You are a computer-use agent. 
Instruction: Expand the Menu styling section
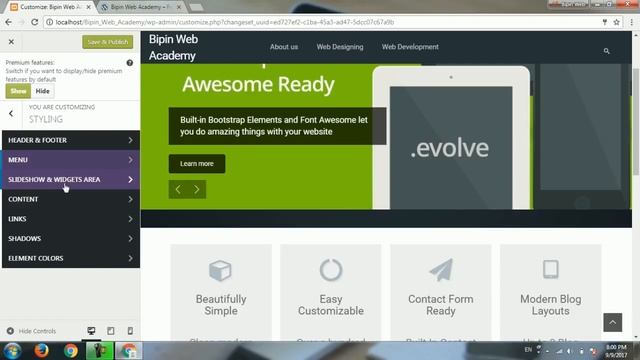pyautogui.click(x=71, y=160)
